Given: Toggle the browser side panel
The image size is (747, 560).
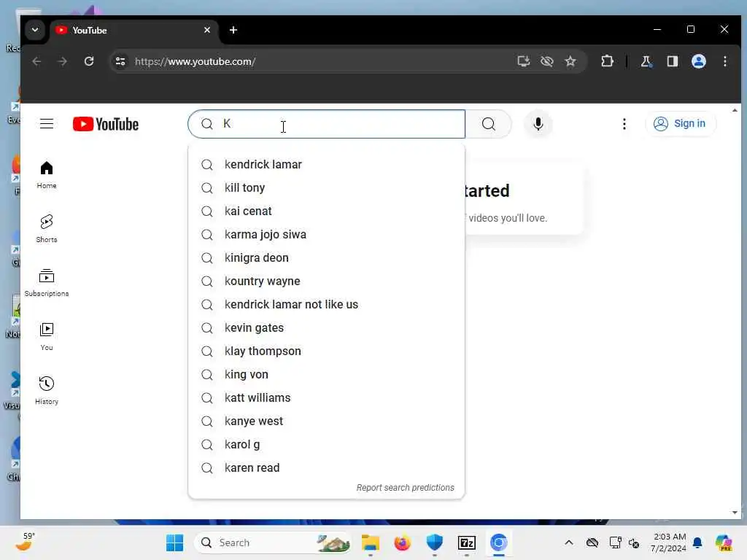Looking at the screenshot, I should point(672,61).
